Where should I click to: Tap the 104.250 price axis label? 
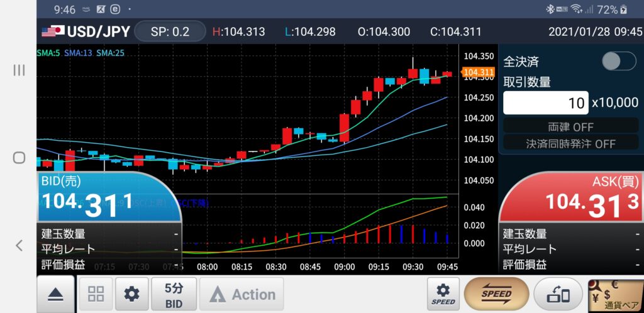(x=479, y=97)
